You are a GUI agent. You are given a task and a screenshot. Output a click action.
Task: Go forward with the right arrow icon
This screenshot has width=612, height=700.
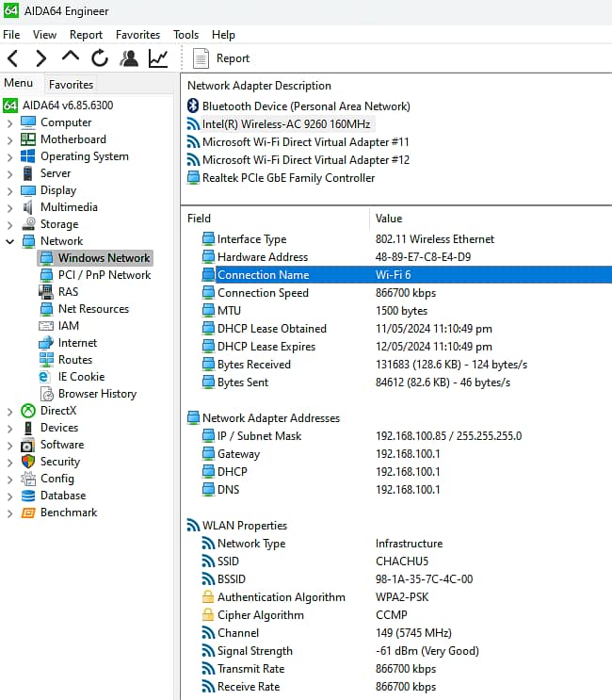41,58
